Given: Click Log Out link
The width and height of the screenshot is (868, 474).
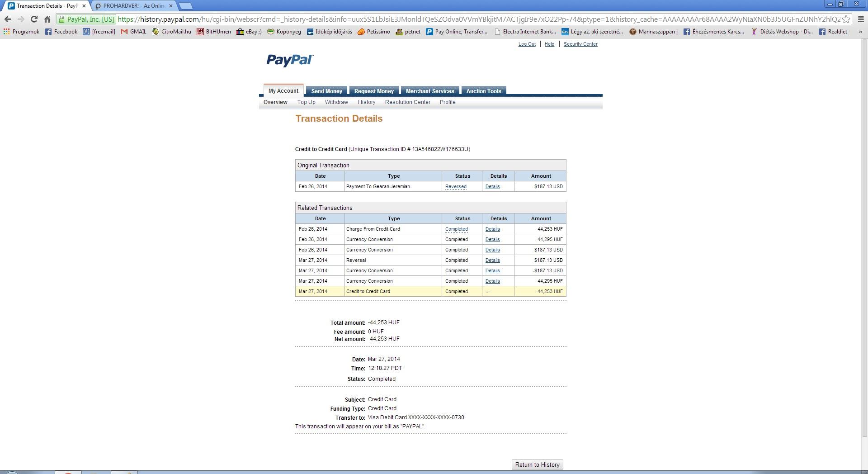Looking at the screenshot, I should tap(527, 44).
